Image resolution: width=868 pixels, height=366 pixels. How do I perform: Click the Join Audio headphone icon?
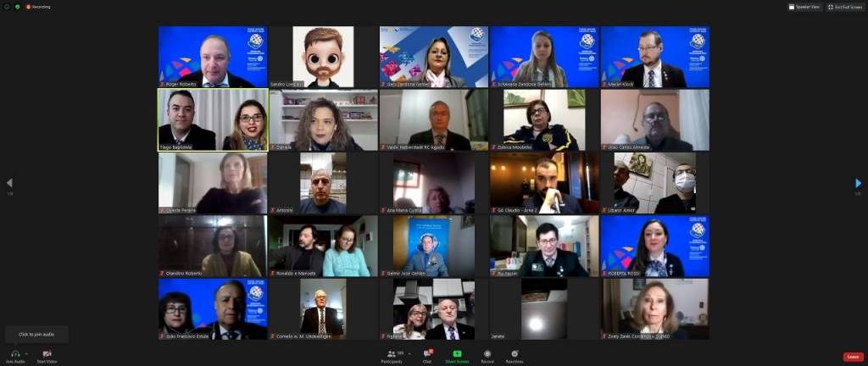[x=14, y=353]
